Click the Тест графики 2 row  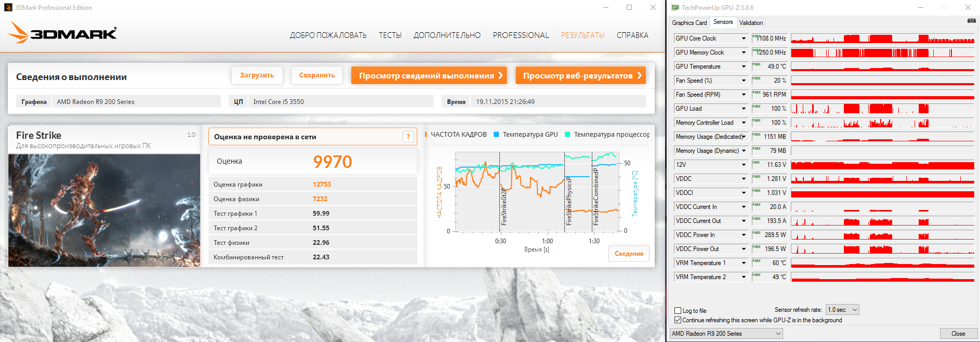[x=313, y=228]
